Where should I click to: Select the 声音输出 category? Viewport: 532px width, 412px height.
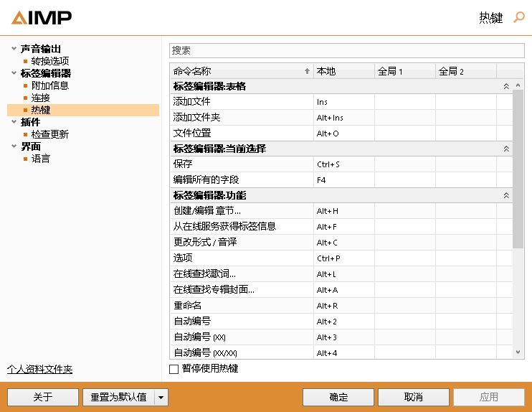[40, 49]
